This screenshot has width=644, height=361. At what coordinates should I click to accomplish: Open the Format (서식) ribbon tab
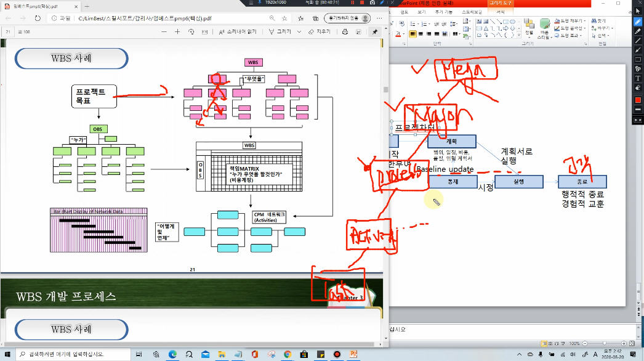coord(501,12)
